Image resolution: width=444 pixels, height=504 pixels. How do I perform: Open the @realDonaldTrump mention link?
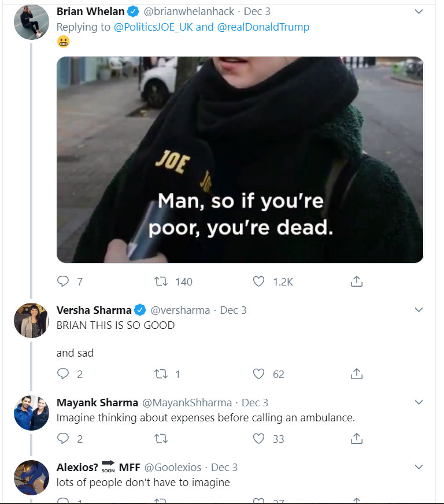point(263,27)
